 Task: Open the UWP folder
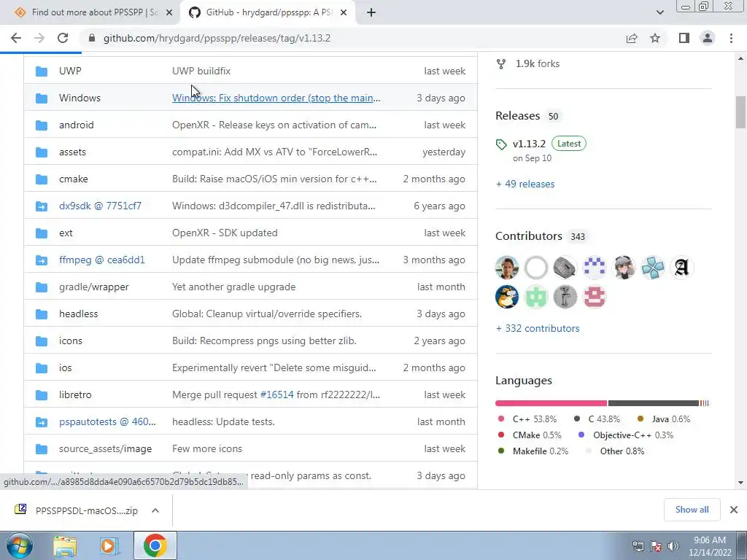(x=70, y=71)
